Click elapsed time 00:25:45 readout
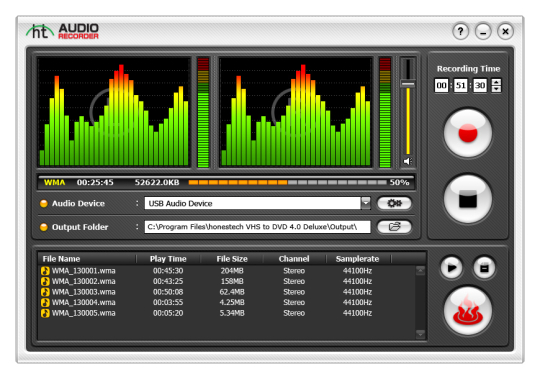This screenshot has width=540, height=379. [x=95, y=182]
